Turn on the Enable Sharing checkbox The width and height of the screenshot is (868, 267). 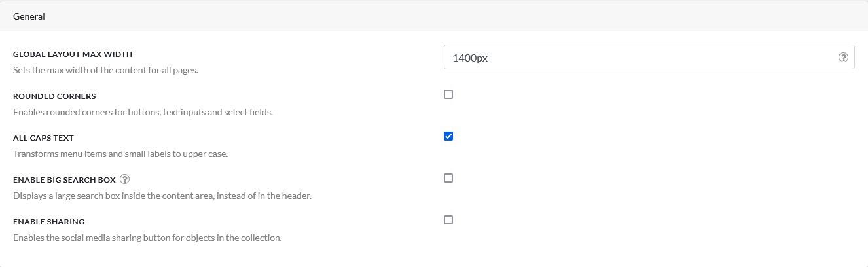448,220
